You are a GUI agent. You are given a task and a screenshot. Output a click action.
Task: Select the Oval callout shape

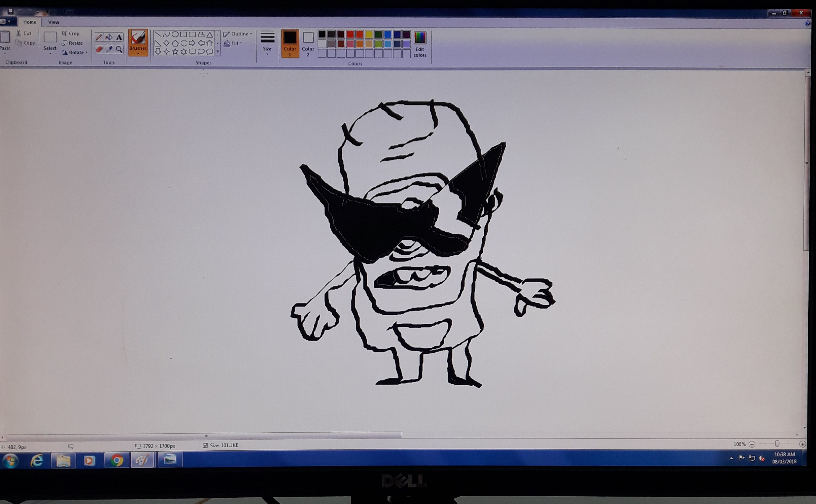(x=201, y=51)
